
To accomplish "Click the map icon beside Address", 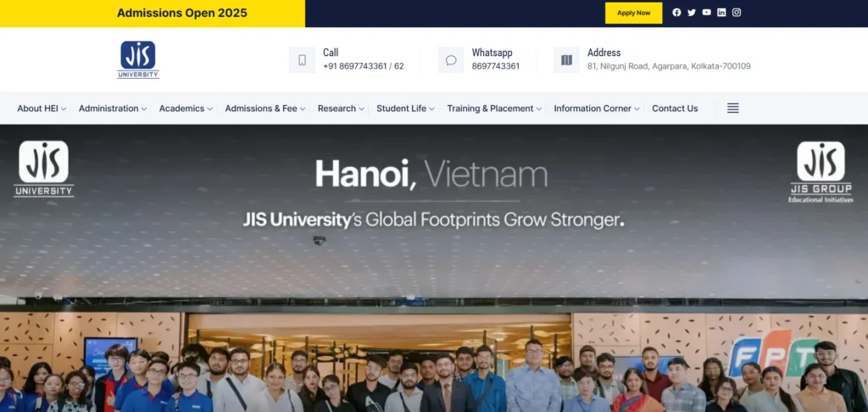I will point(566,60).
